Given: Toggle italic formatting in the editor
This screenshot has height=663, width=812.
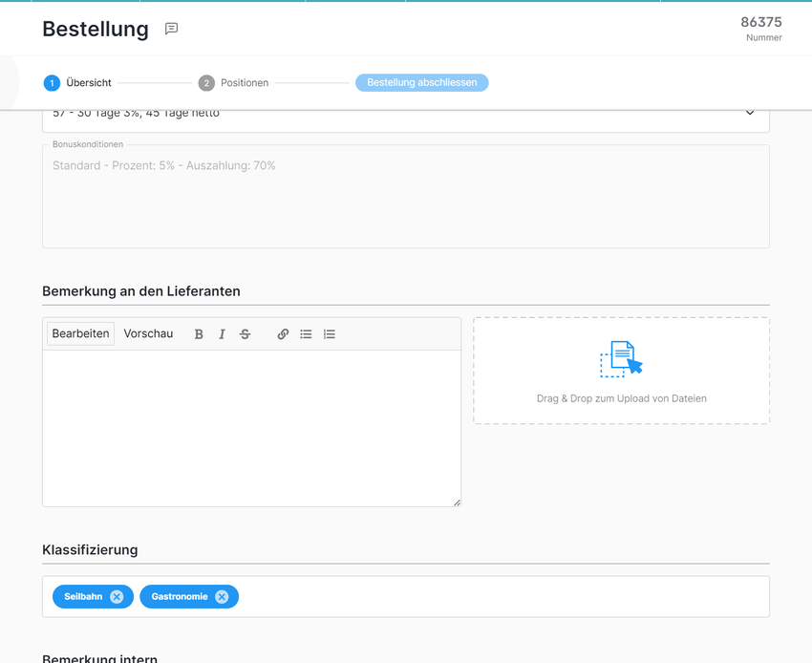Looking at the screenshot, I should 222,334.
